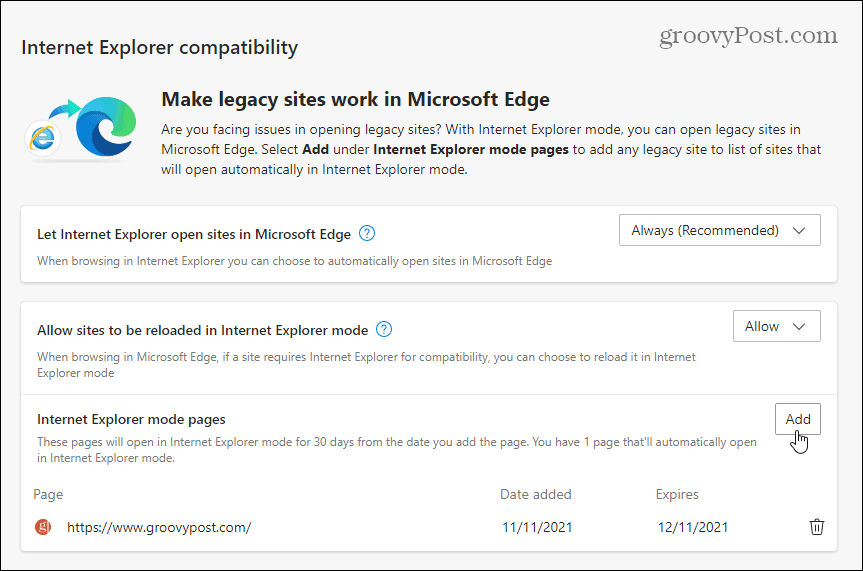863x571 pixels.
Task: Click the Page column header
Action: point(48,494)
